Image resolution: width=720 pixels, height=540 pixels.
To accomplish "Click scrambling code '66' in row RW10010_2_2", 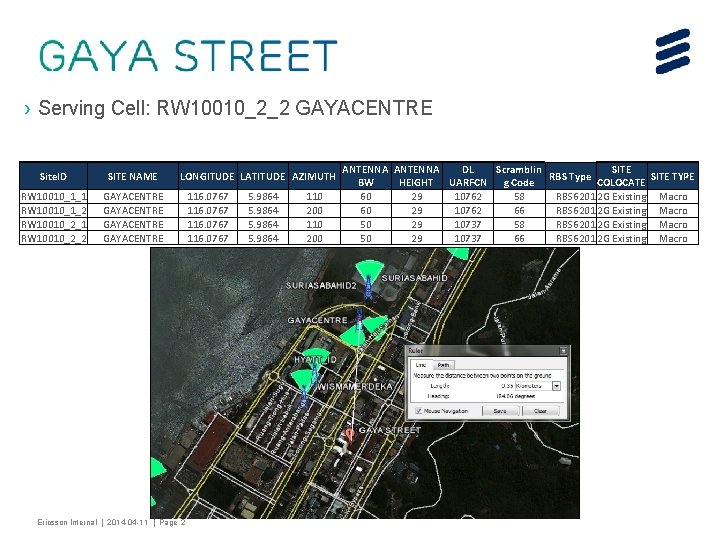I will [519, 238].
